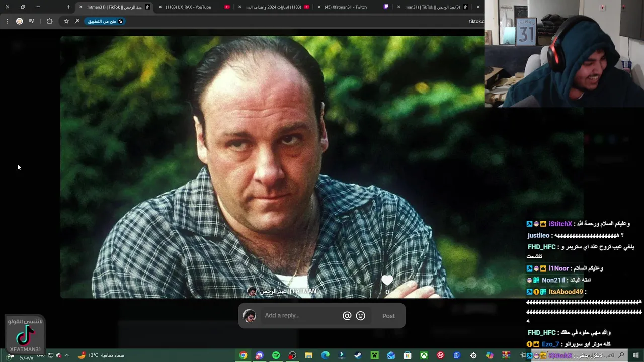Close the active TikTok tab
The image size is (644, 362).
(80, 7)
